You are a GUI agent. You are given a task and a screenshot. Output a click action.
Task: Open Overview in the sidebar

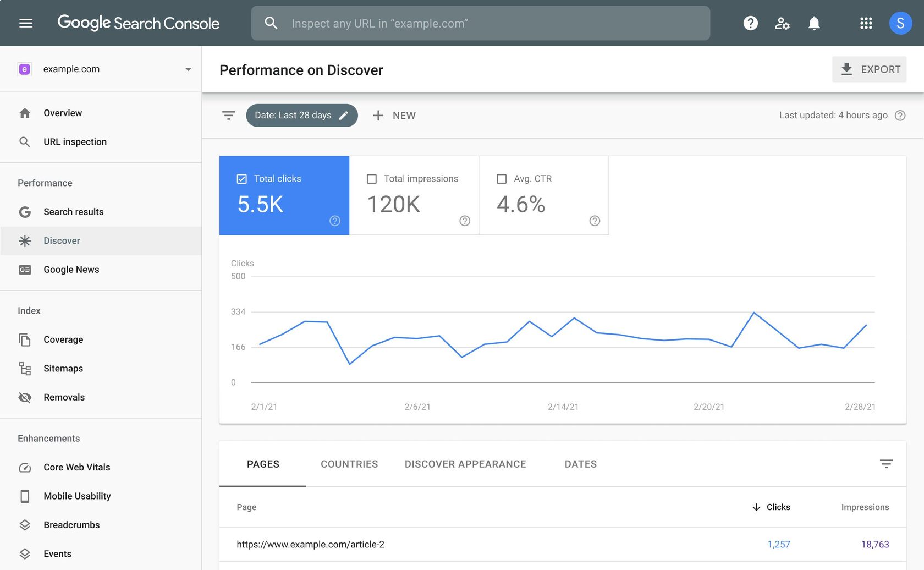coord(101,113)
